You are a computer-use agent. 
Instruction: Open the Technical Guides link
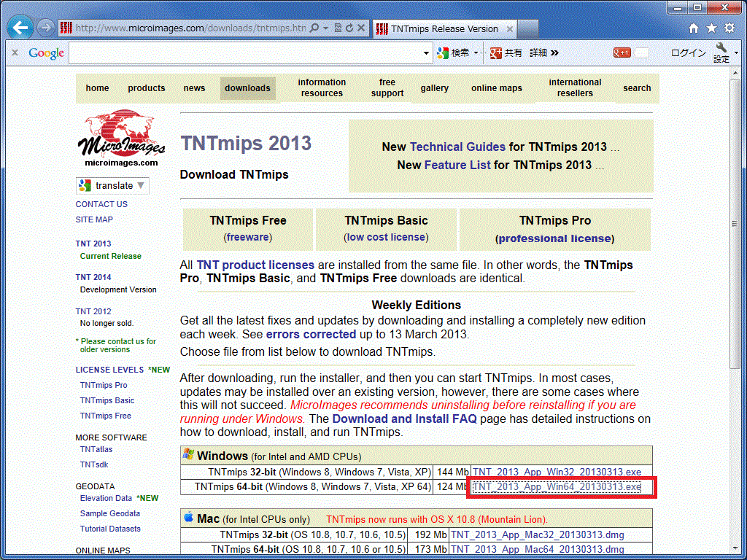pyautogui.click(x=457, y=147)
